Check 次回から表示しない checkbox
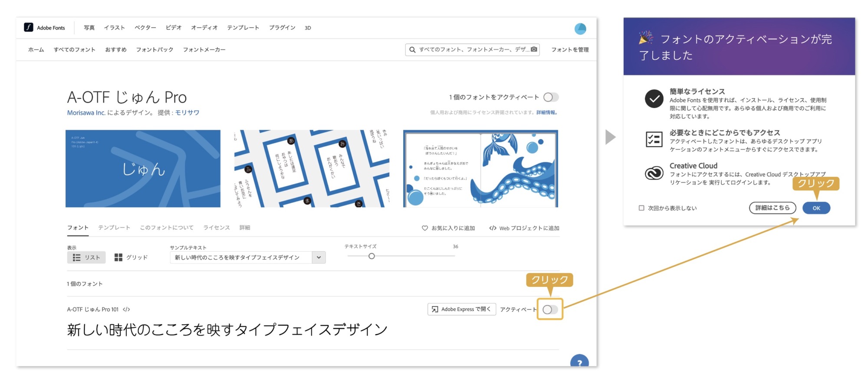The image size is (868, 378). coord(641,208)
